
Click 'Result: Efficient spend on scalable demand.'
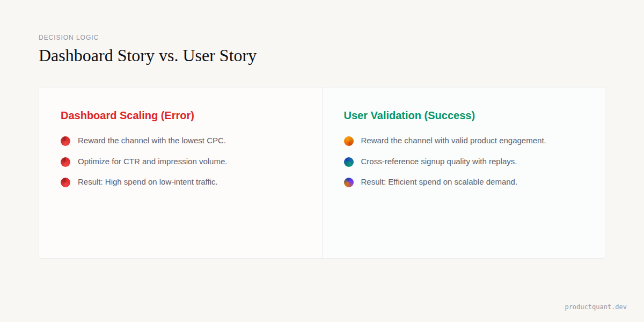click(439, 182)
